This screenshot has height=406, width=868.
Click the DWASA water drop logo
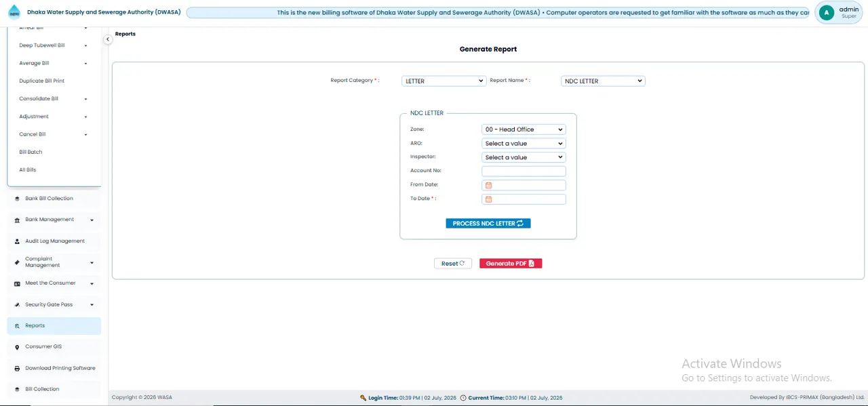(14, 12)
